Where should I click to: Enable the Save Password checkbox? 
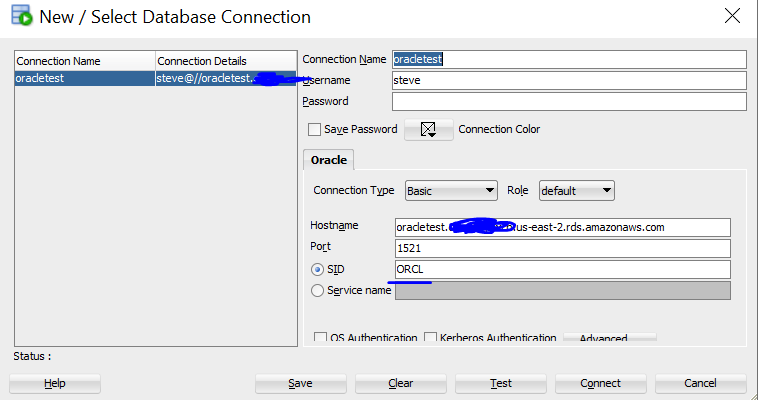(x=315, y=130)
